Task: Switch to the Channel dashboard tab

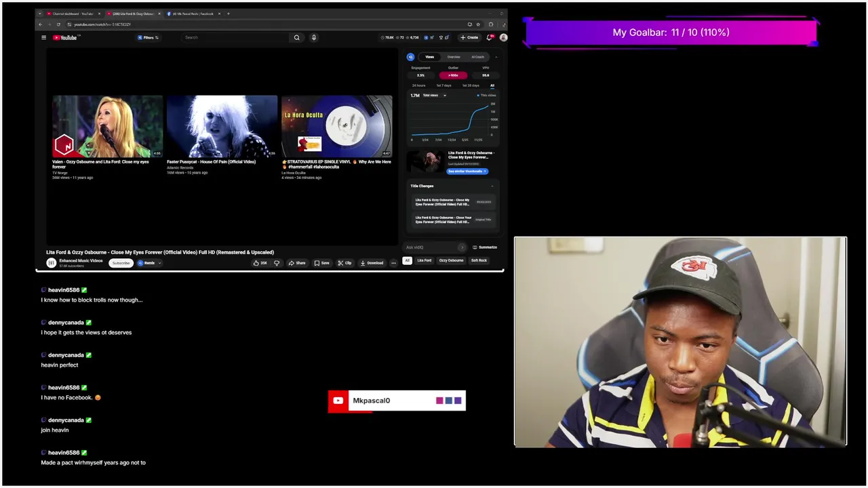Action: point(73,14)
